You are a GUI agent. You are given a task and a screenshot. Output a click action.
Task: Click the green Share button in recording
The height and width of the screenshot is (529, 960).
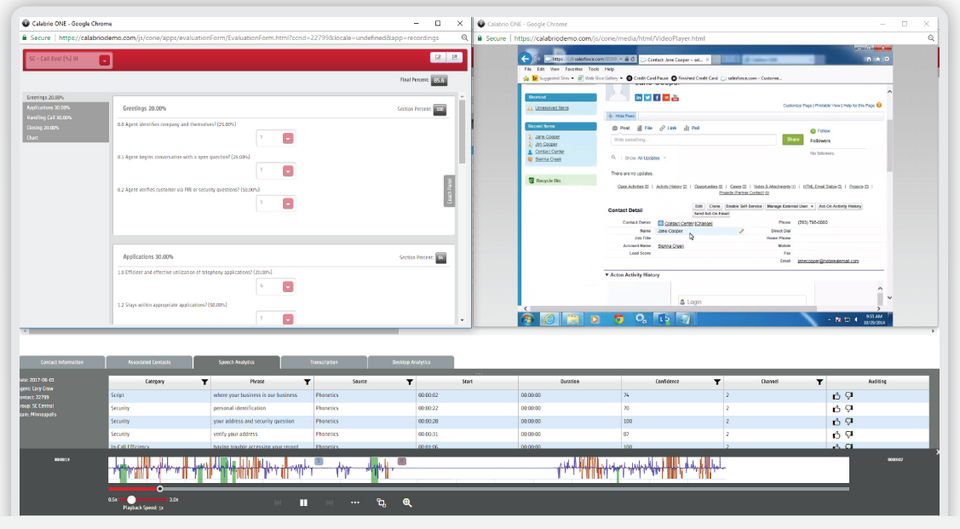pyautogui.click(x=793, y=140)
